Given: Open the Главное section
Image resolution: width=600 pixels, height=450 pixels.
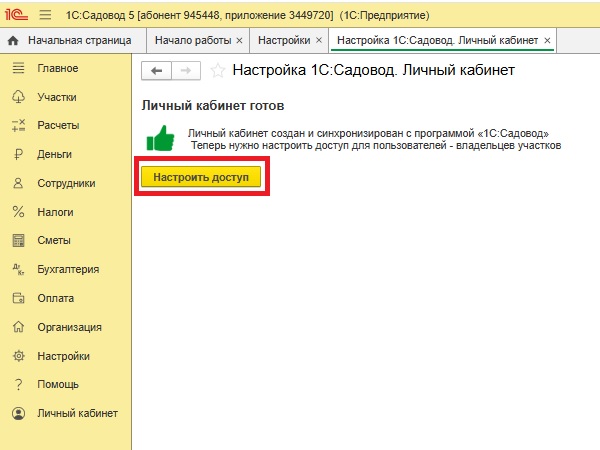Looking at the screenshot, I should [58, 68].
